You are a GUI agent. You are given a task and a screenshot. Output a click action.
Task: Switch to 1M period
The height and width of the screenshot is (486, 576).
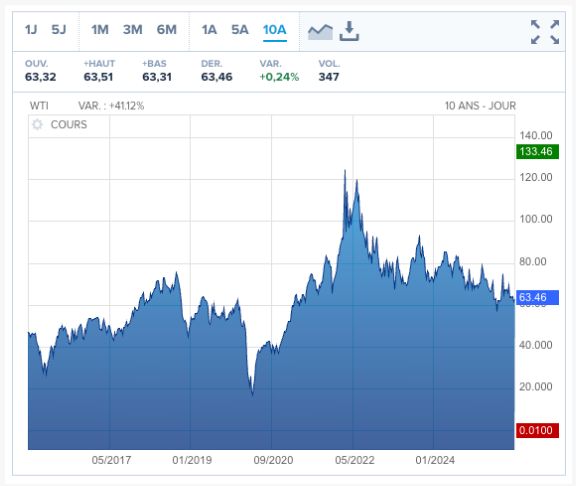100,29
